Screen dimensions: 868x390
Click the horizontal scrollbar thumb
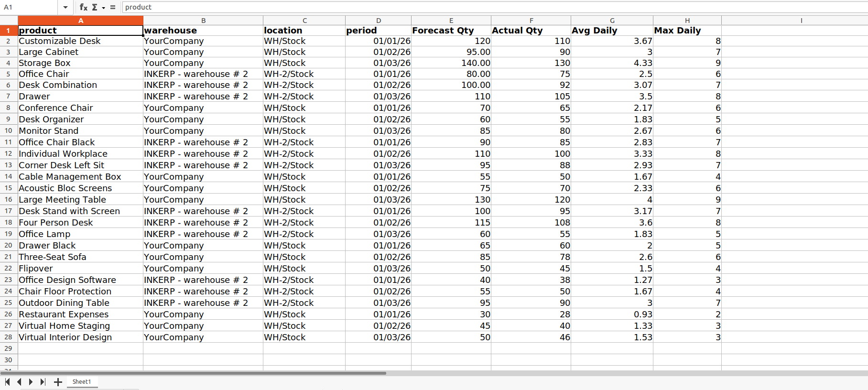pyautogui.click(x=193, y=373)
